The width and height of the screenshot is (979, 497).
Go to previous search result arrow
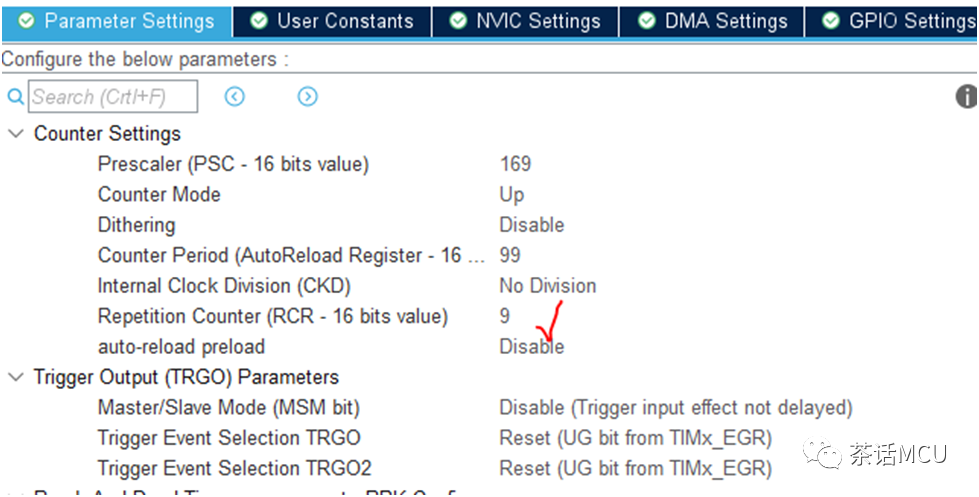click(235, 96)
